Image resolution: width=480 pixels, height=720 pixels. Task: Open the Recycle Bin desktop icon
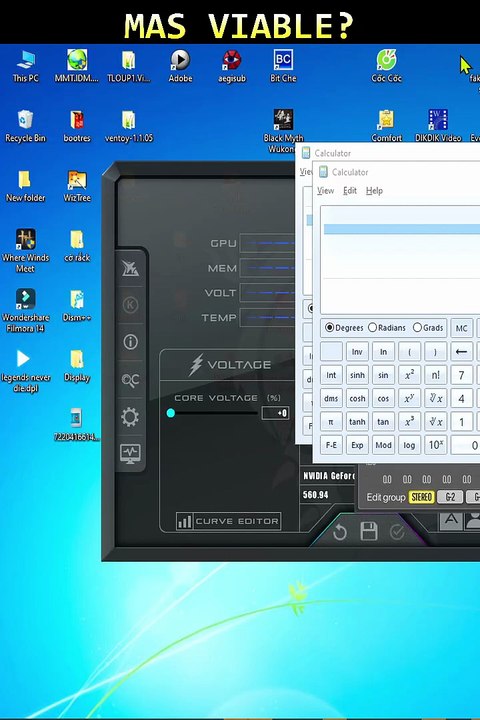25,126
